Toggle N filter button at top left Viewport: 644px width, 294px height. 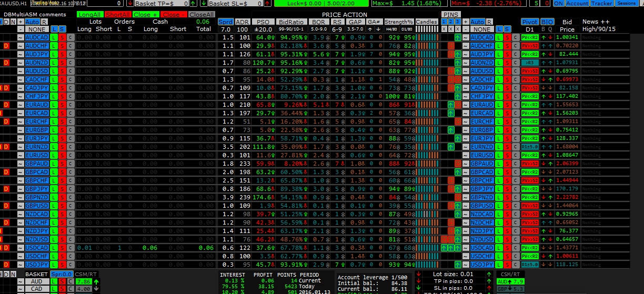coord(13,22)
